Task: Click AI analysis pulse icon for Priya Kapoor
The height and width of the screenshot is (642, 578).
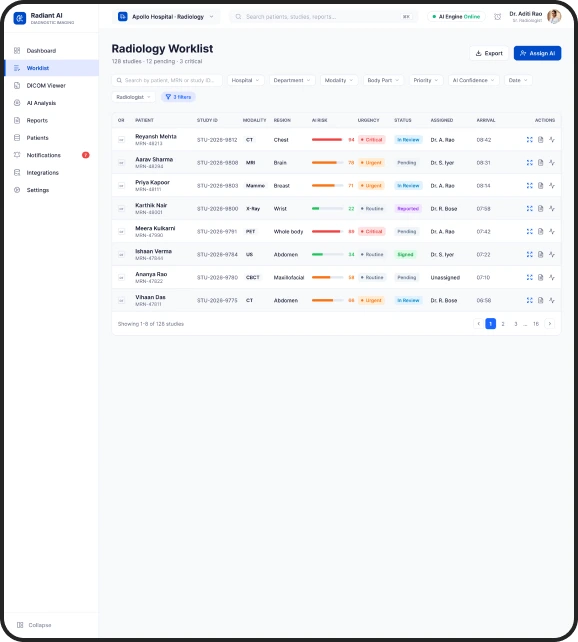Action: tap(552, 185)
